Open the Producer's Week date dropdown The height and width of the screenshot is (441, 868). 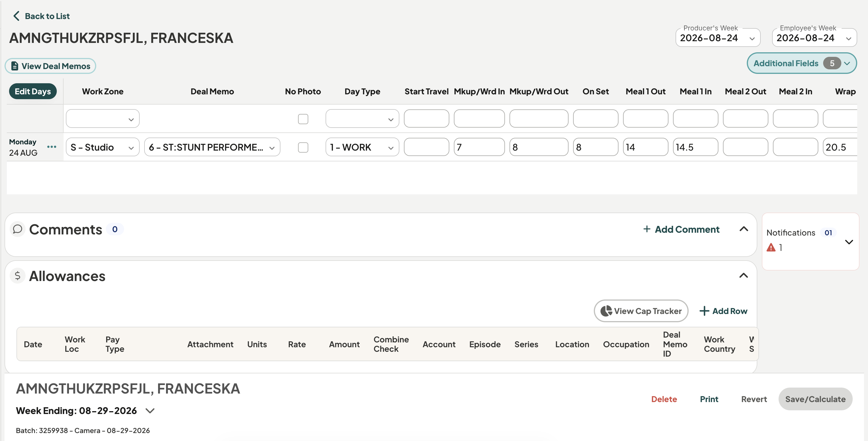pos(718,38)
